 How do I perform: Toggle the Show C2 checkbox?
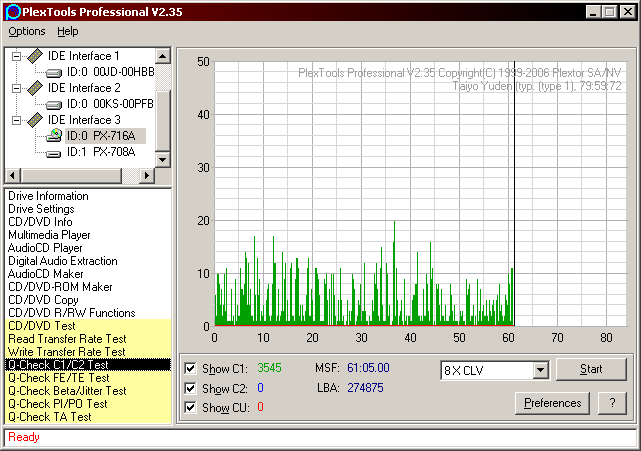click(x=190, y=388)
